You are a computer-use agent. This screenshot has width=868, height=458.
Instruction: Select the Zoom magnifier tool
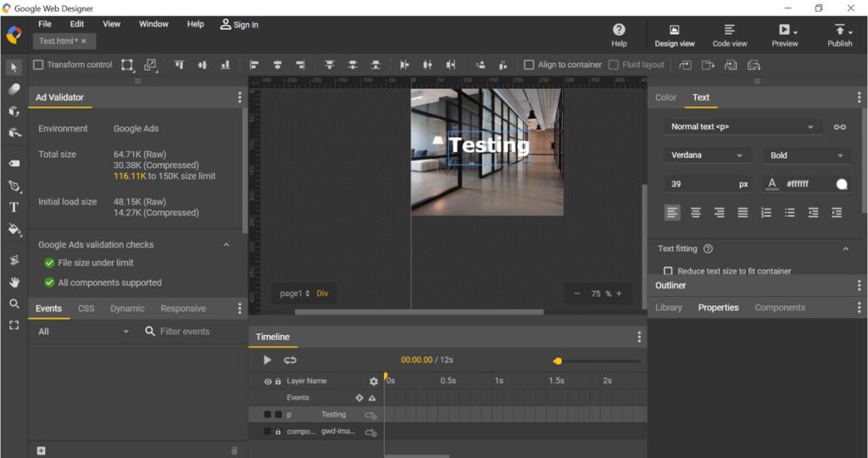pos(14,304)
